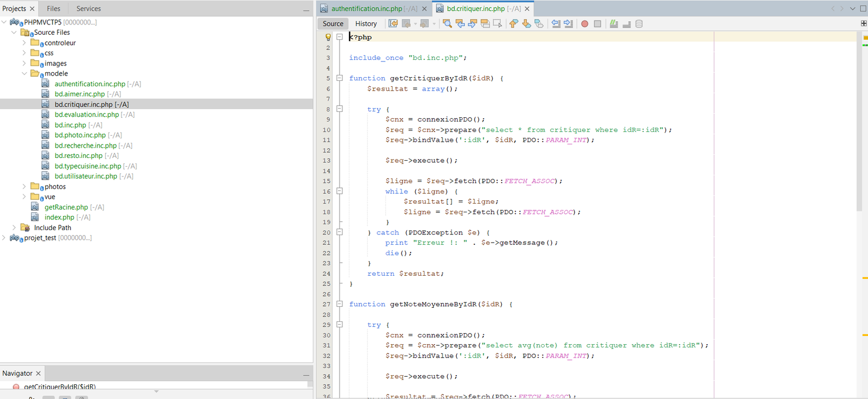Click Find Previous Occurrence icon

coord(460,23)
